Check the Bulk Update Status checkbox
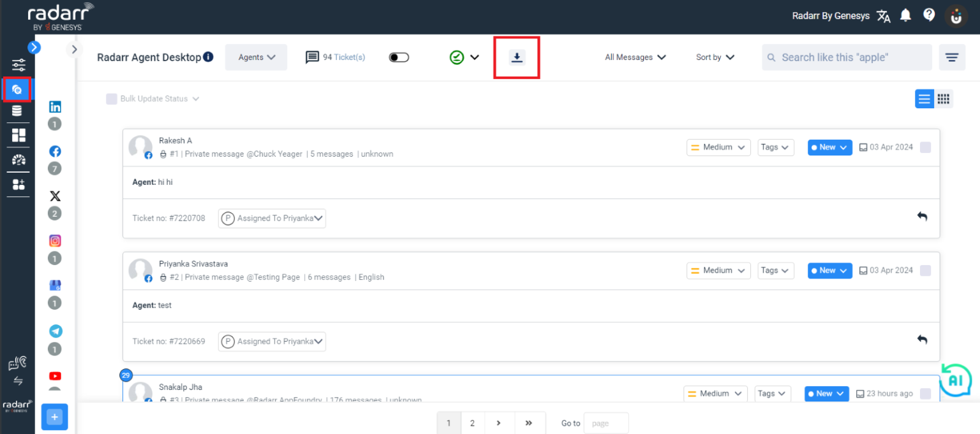Image resolution: width=980 pixels, height=434 pixels. click(112, 99)
